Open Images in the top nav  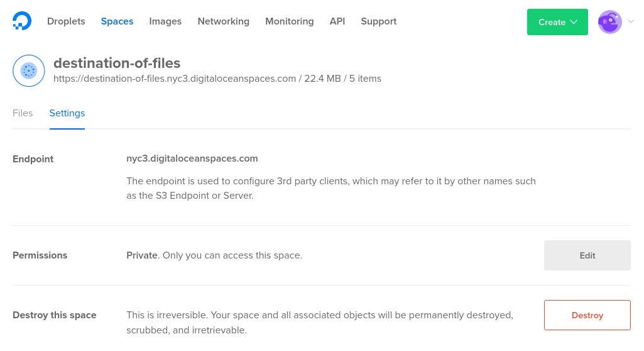pyautogui.click(x=165, y=21)
